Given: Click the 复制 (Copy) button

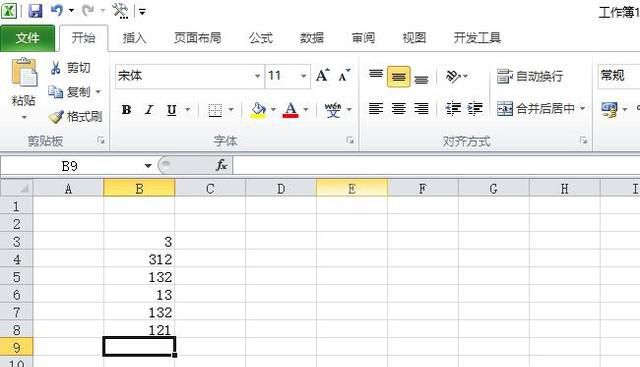Looking at the screenshot, I should (70, 92).
